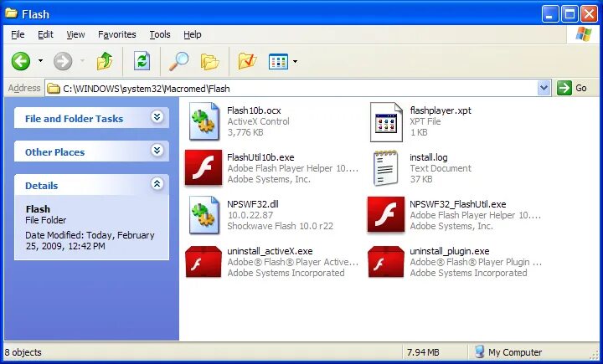Select the Flash10b.ocx file icon
The width and height of the screenshot is (603, 364).
[x=204, y=121]
